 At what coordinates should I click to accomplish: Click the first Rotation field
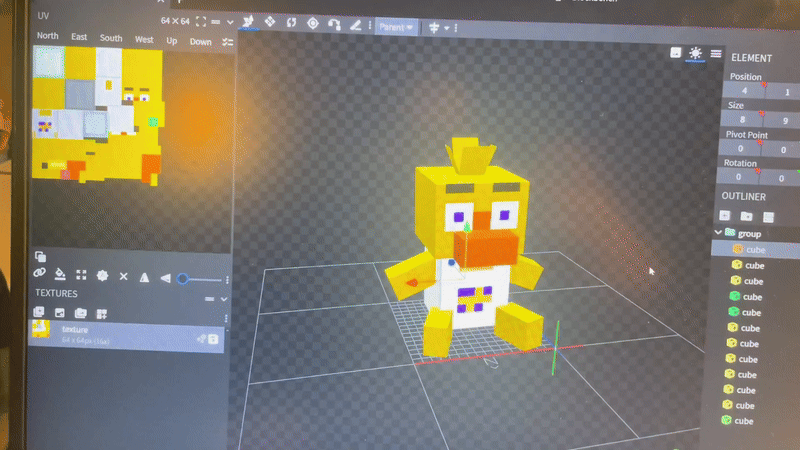(738, 177)
